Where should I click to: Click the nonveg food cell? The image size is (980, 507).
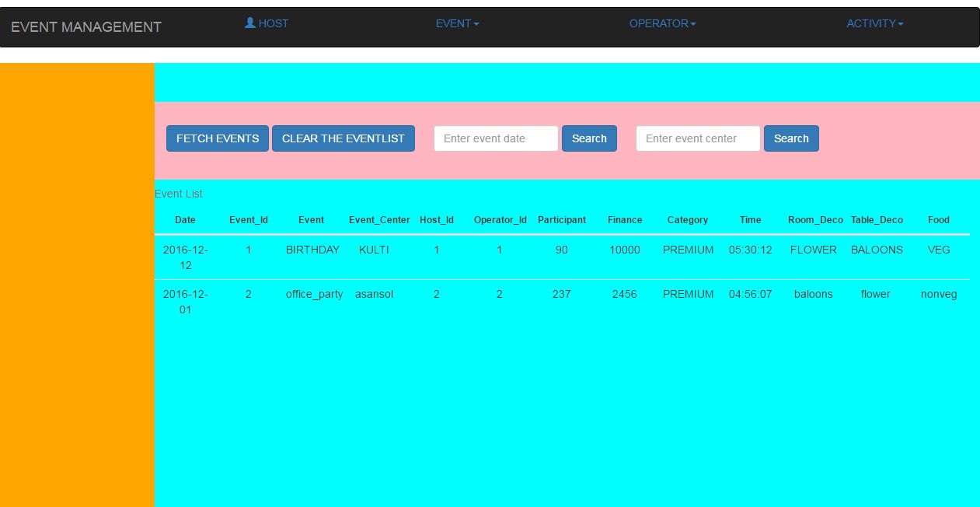point(939,294)
